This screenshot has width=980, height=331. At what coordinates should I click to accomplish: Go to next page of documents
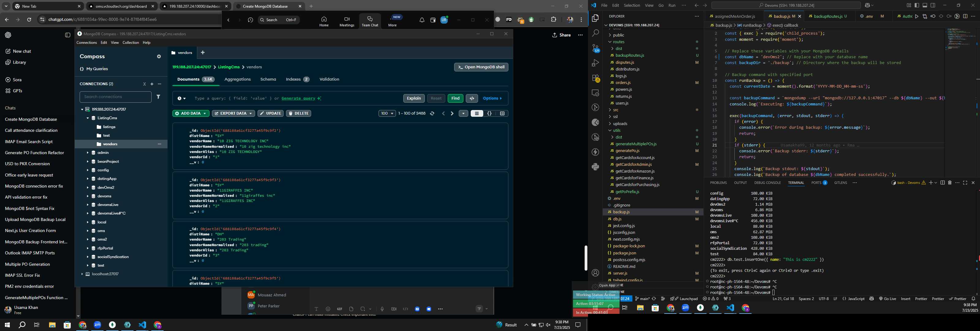452,113
